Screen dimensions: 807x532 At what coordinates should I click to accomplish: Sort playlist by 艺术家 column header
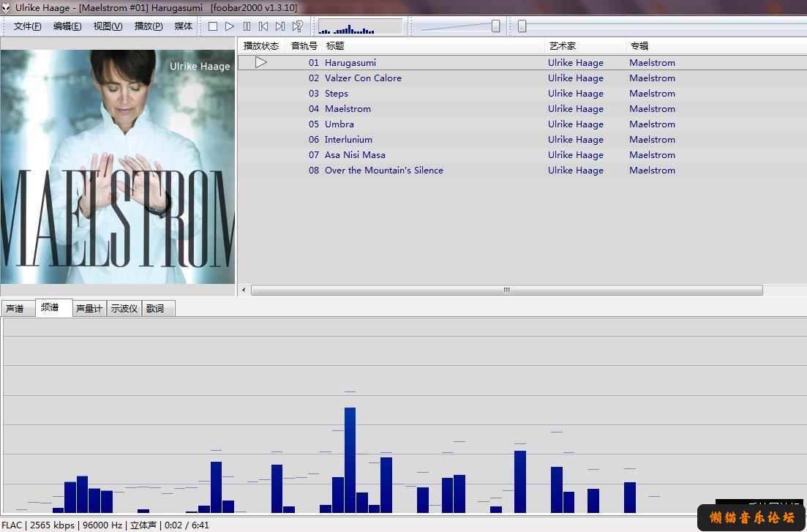click(585, 46)
